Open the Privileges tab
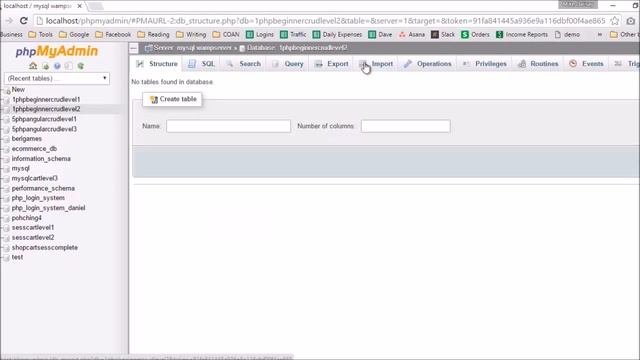The height and width of the screenshot is (360, 640). pos(484,64)
